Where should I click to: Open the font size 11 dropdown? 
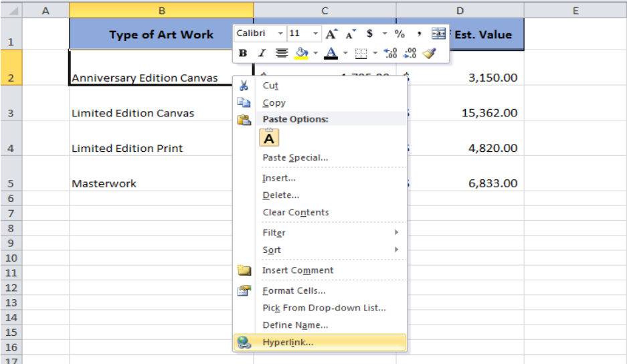[x=315, y=33]
